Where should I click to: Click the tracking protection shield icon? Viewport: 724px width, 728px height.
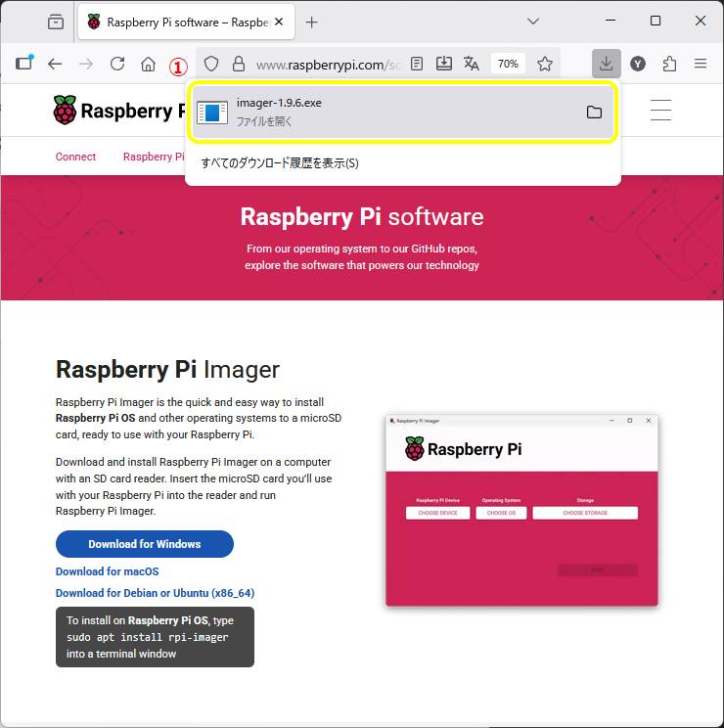coord(211,64)
